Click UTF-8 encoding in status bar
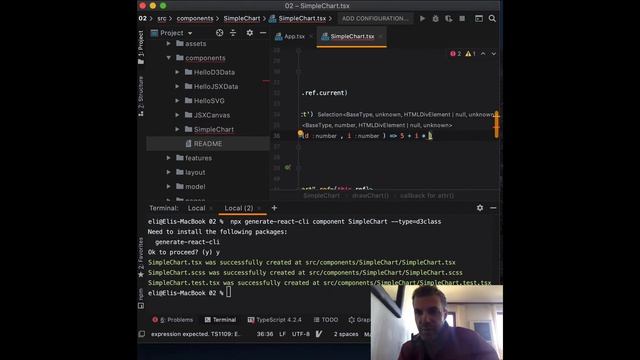This screenshot has width=640, height=360. [x=301, y=334]
